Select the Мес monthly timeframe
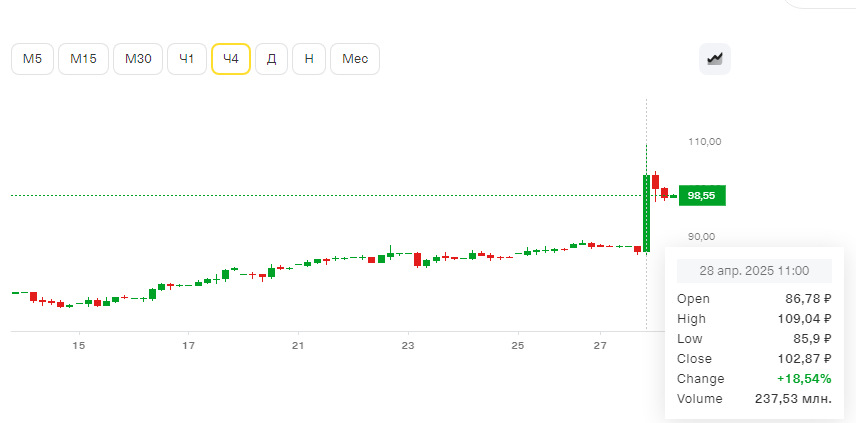 tap(355, 59)
